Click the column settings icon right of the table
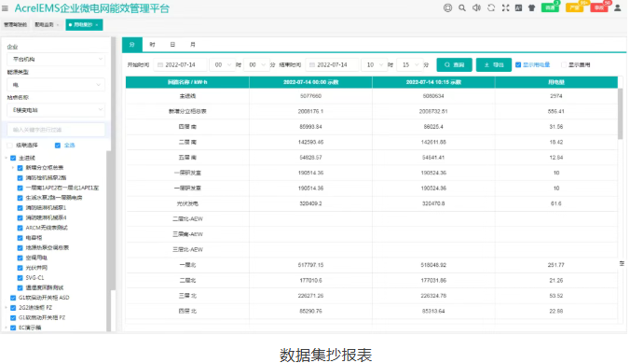 point(622,263)
